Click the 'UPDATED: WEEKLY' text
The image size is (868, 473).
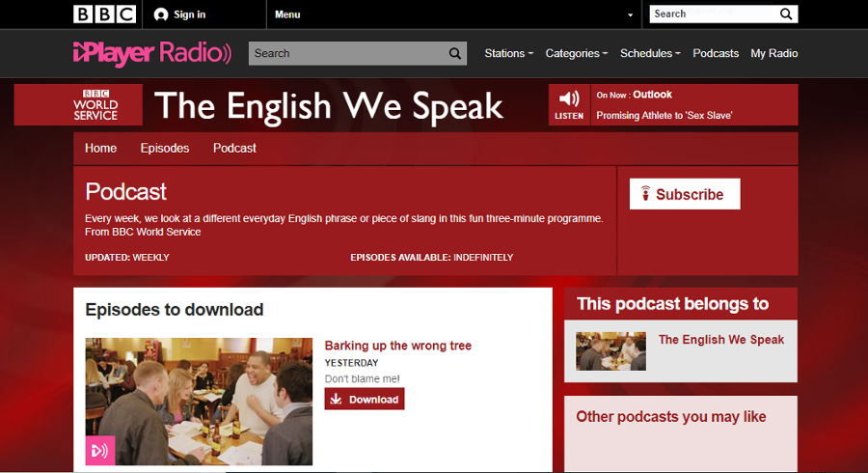[x=126, y=257]
